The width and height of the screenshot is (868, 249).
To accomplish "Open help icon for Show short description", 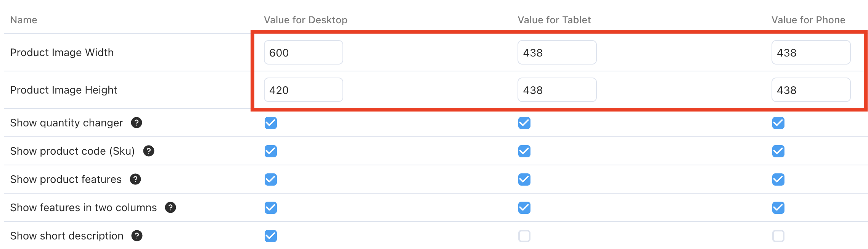I will (x=137, y=236).
